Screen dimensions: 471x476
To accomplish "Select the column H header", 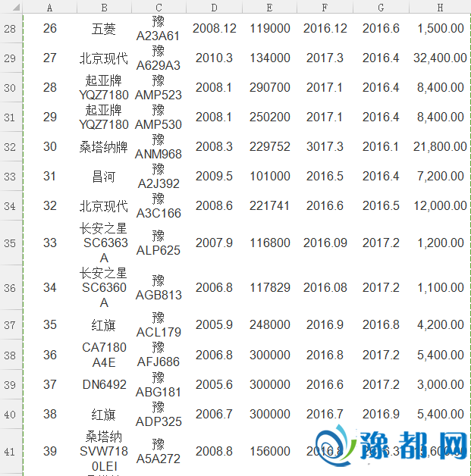I will 440,8.
